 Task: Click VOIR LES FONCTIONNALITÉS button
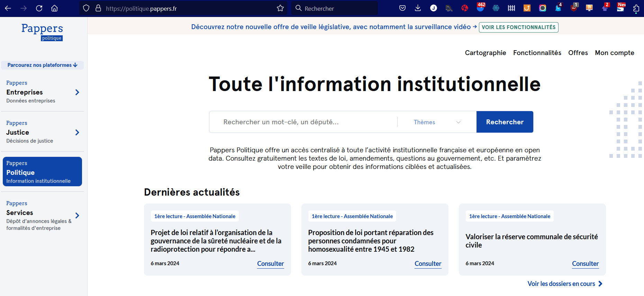[x=518, y=27]
